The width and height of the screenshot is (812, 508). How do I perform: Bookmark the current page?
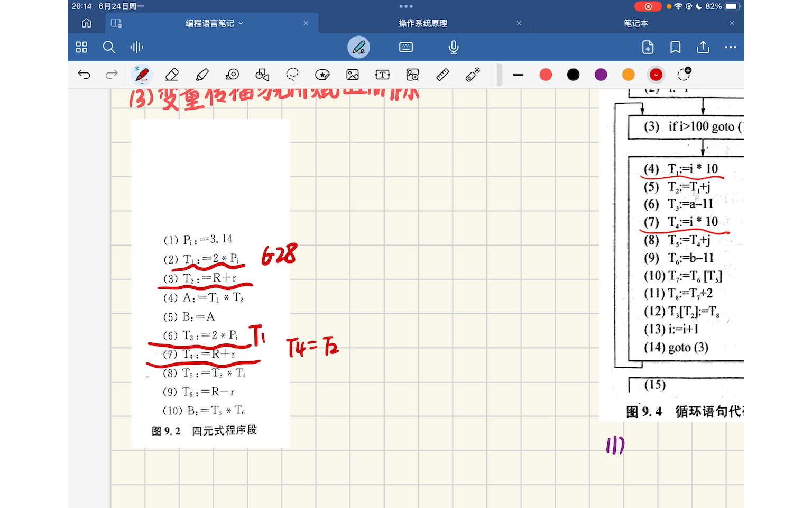click(x=675, y=47)
